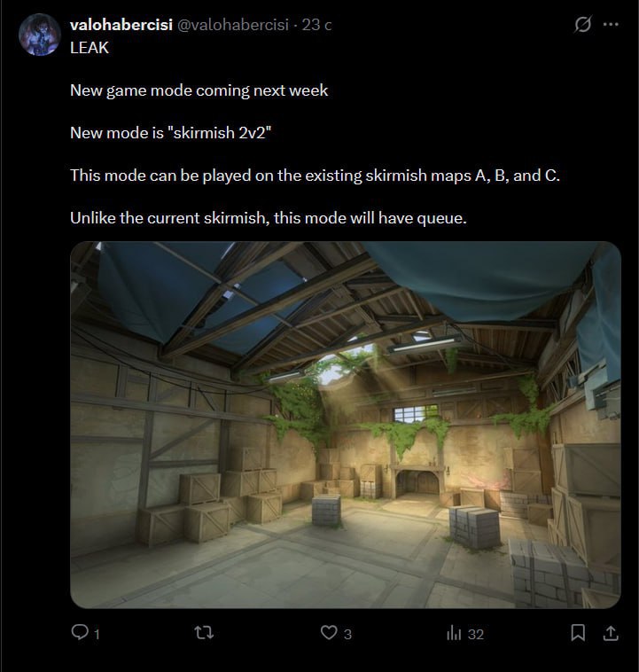Click the reply count of 1
Viewport: 639px width, 672px height.
(x=97, y=634)
